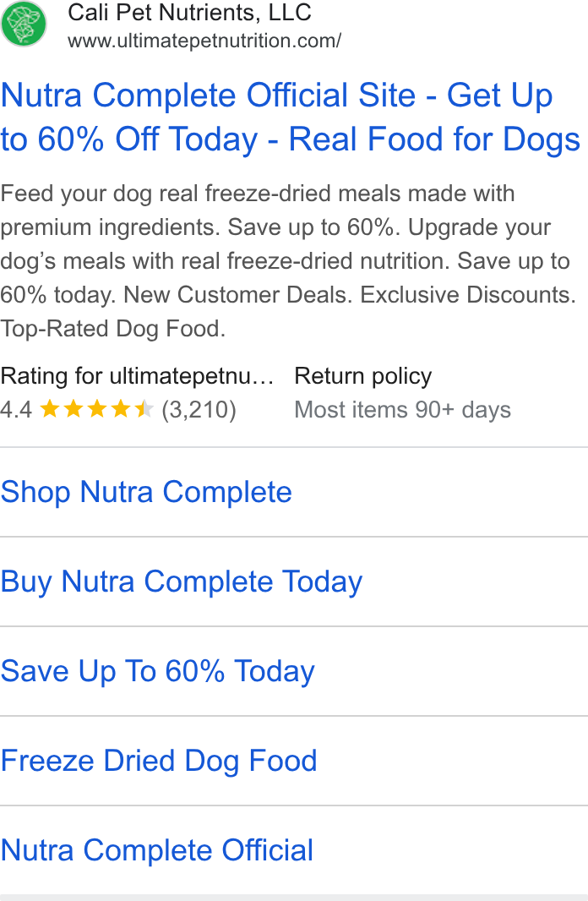Click the first gold rating star
The image size is (588, 901).
50,409
